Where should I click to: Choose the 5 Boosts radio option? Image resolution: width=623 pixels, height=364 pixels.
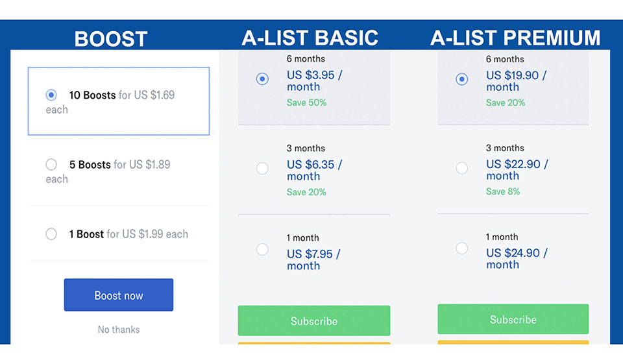click(51, 165)
